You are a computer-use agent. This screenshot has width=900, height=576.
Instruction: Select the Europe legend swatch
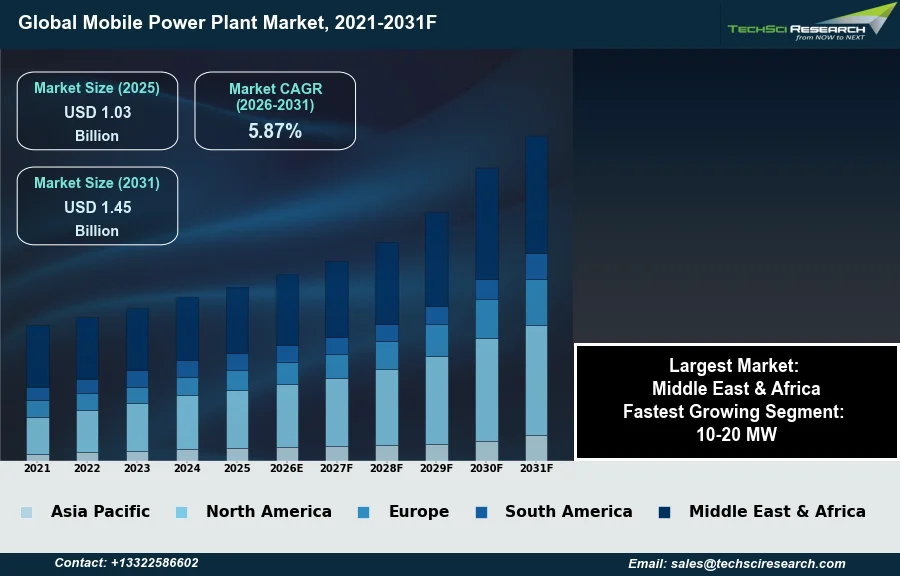click(363, 512)
